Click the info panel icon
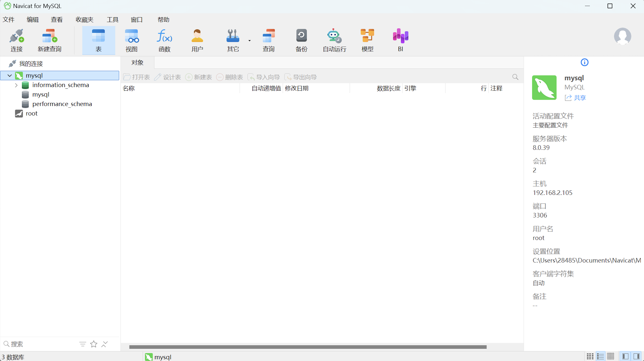 click(584, 62)
